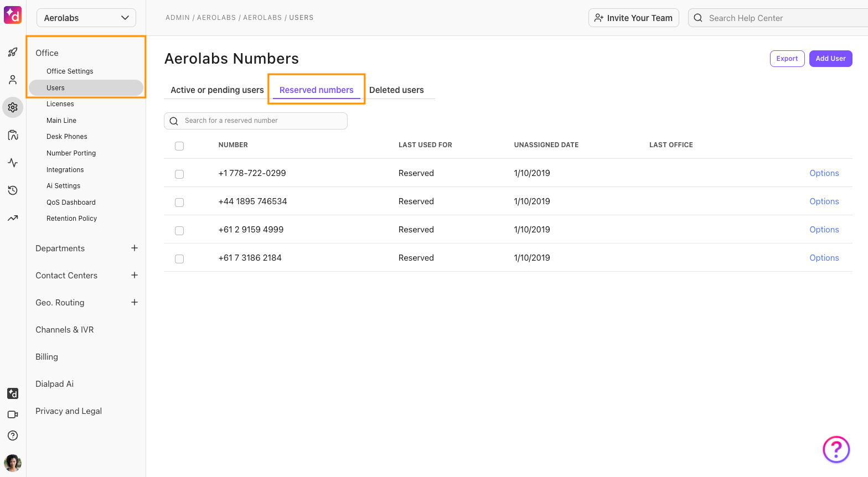This screenshot has width=868, height=477.
Task: Open Integrations page
Action: tap(65, 170)
